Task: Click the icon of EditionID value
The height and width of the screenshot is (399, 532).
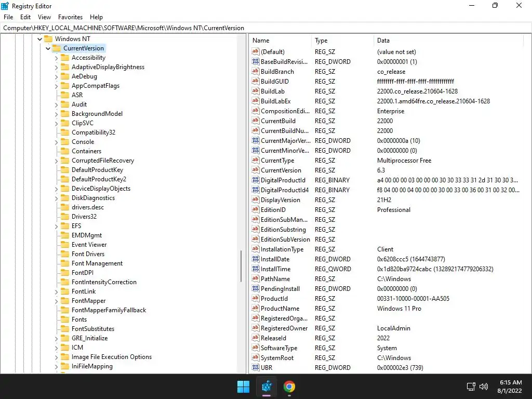Action: pyautogui.click(x=256, y=210)
